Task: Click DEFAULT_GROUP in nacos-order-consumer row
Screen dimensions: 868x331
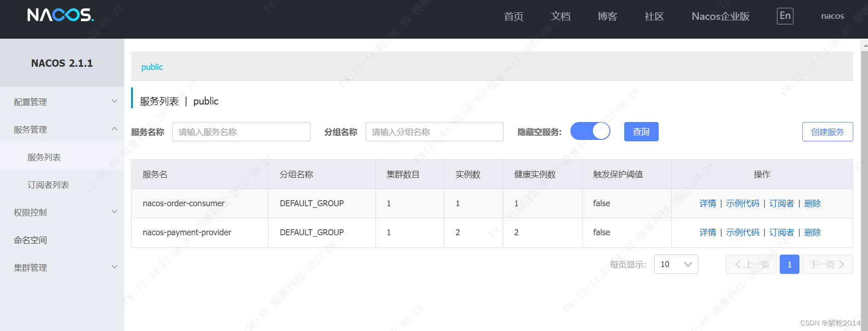Action: pyautogui.click(x=311, y=203)
